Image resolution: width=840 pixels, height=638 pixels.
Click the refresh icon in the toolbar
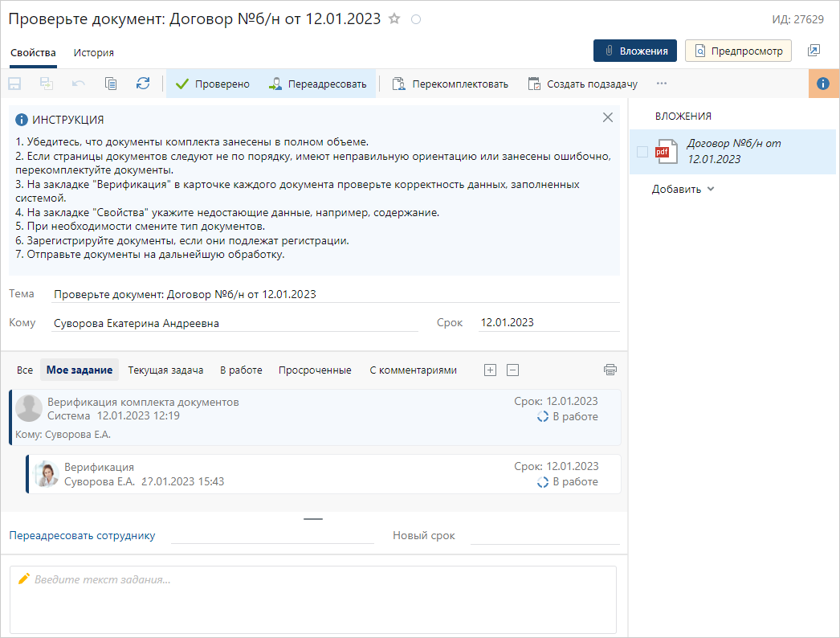[x=143, y=84]
